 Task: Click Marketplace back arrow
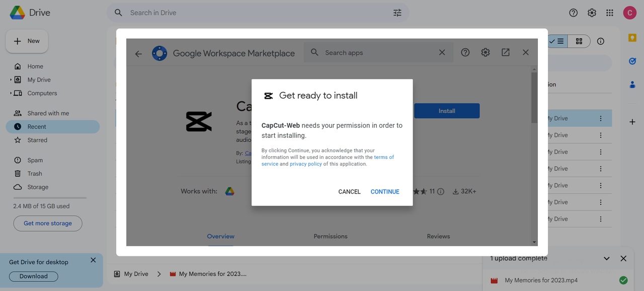pos(138,53)
